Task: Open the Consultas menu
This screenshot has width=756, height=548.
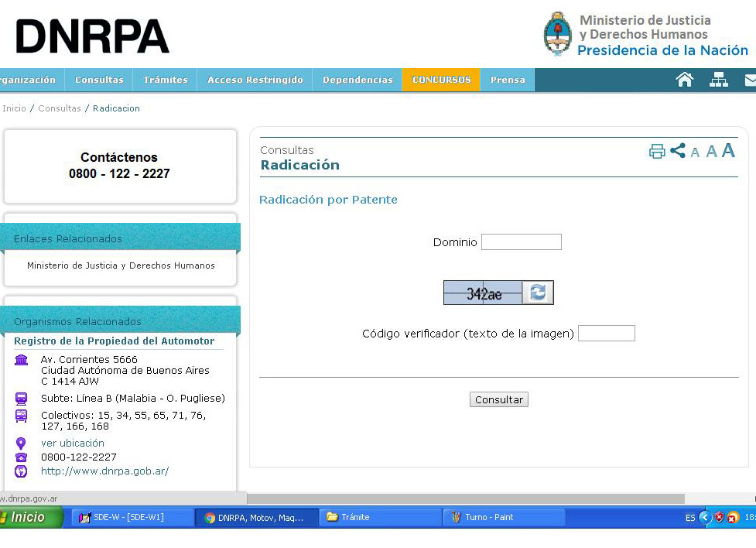Action: pyautogui.click(x=99, y=80)
